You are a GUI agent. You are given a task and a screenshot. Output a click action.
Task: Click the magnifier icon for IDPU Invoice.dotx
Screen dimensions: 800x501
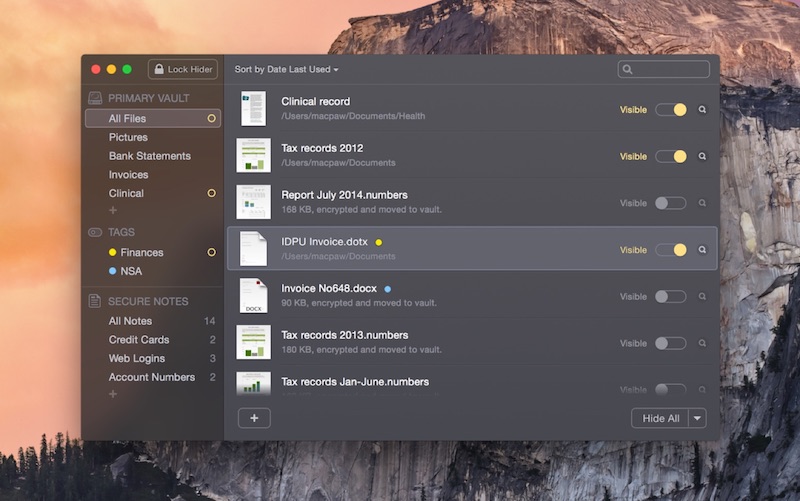(x=702, y=250)
